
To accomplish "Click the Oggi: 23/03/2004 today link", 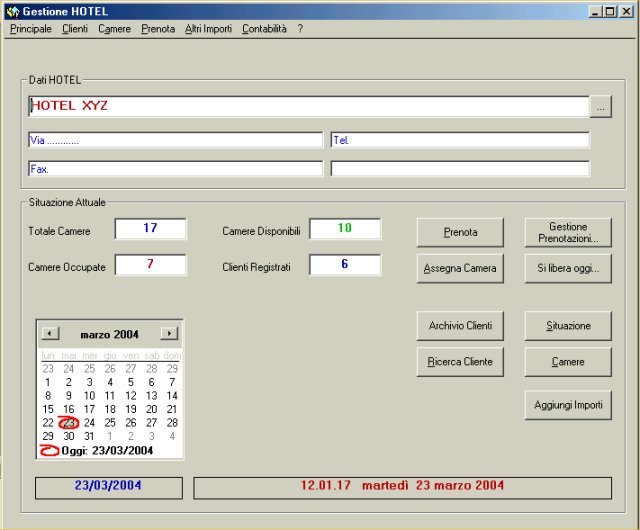I will (x=106, y=451).
